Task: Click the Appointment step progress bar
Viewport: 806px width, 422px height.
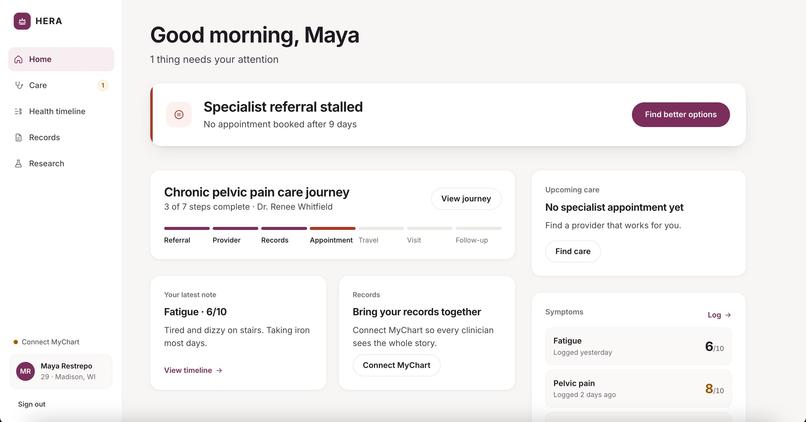Action: [333, 228]
